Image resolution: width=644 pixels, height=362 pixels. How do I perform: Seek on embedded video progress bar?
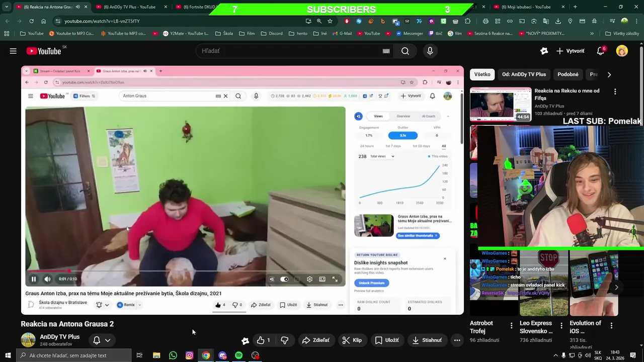185,271
